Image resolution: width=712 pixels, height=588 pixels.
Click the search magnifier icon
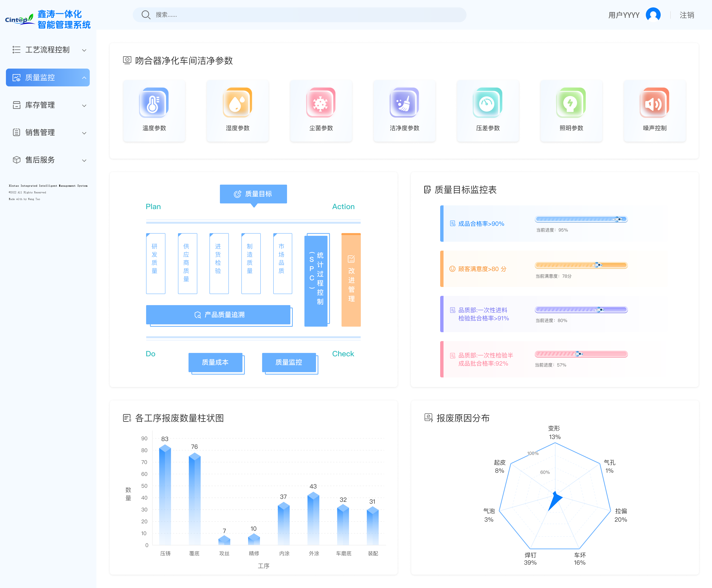pos(146,15)
